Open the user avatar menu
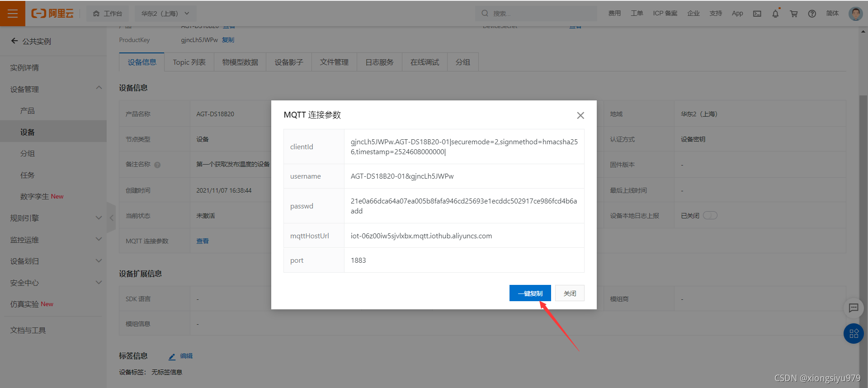868x388 pixels. 855,14
